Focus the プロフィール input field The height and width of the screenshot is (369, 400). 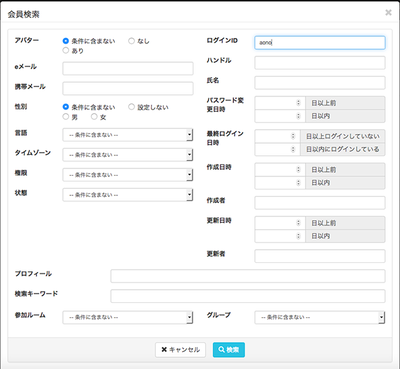[x=248, y=276]
